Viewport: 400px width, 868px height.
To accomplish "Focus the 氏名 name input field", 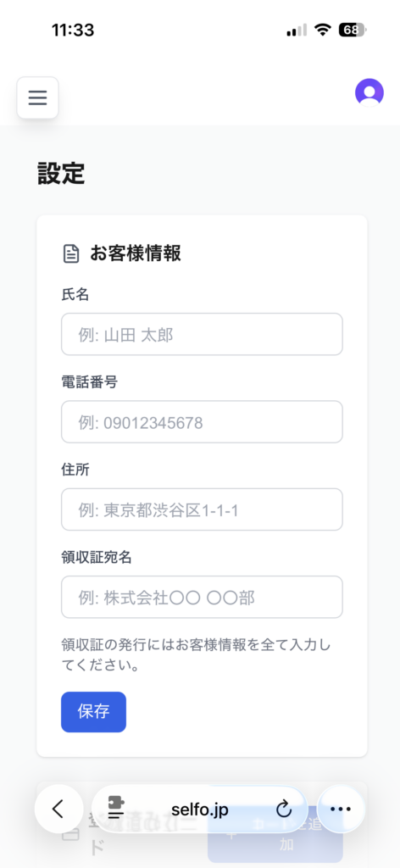I will [202, 334].
